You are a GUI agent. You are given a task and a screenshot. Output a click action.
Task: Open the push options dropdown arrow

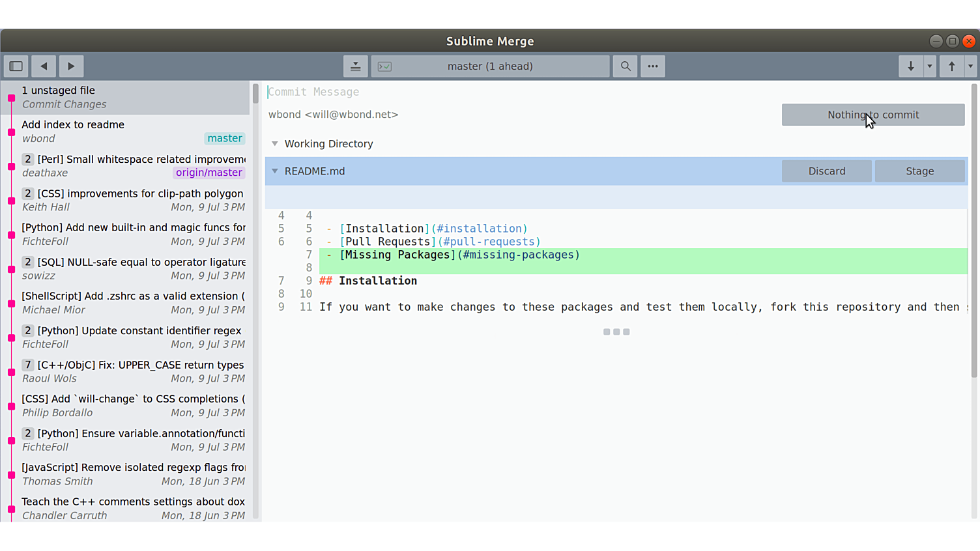pos(970,66)
